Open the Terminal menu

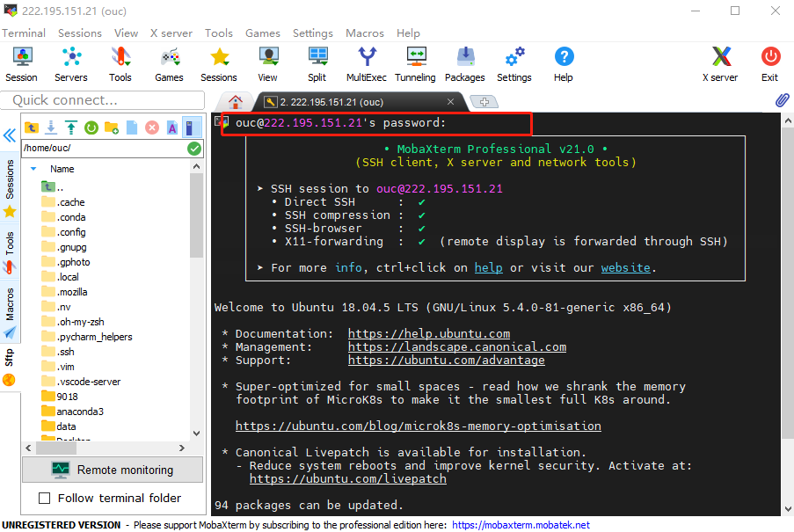pos(23,33)
